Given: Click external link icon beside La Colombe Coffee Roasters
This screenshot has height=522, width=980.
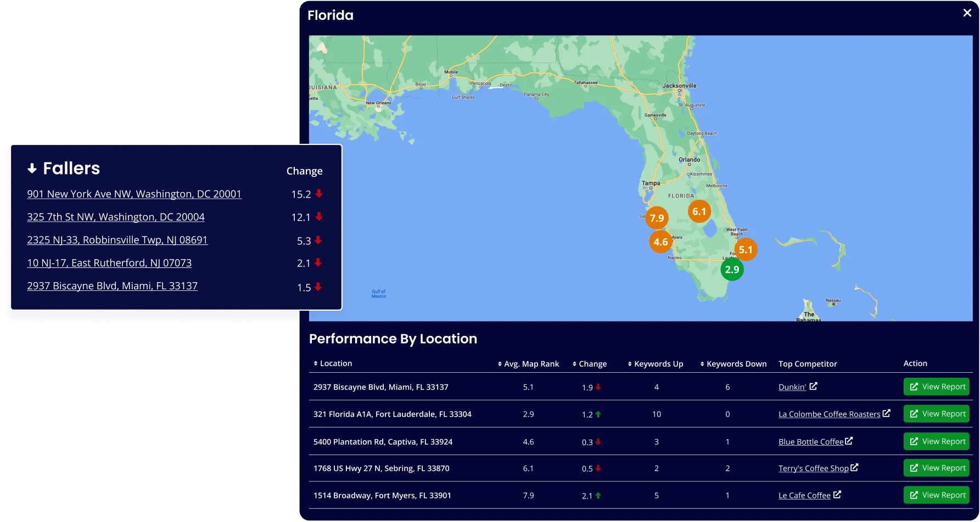Looking at the screenshot, I should (886, 413).
